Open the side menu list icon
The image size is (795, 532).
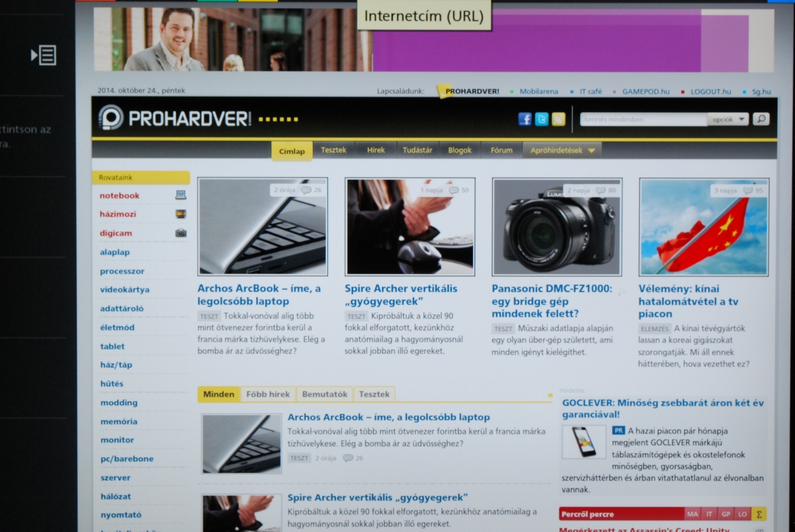tap(44, 55)
